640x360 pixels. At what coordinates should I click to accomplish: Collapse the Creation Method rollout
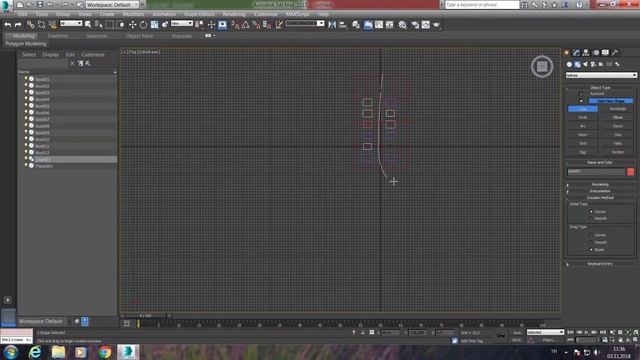[600, 198]
